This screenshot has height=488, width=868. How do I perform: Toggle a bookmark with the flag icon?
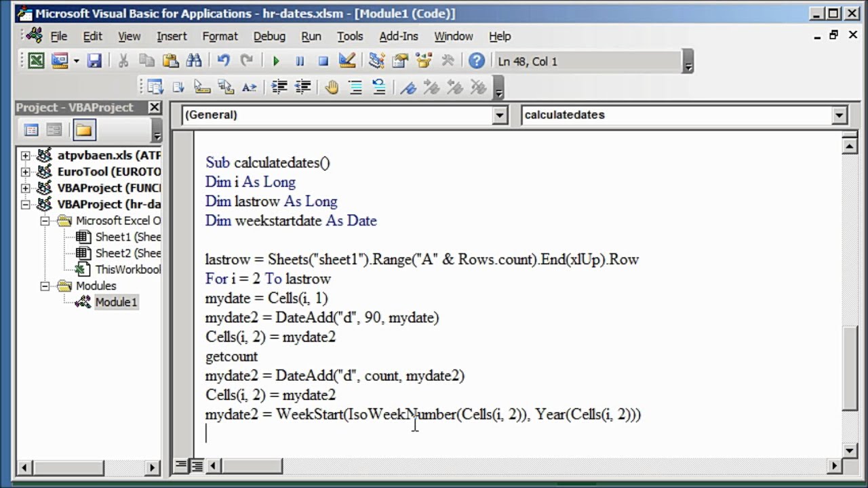408,87
